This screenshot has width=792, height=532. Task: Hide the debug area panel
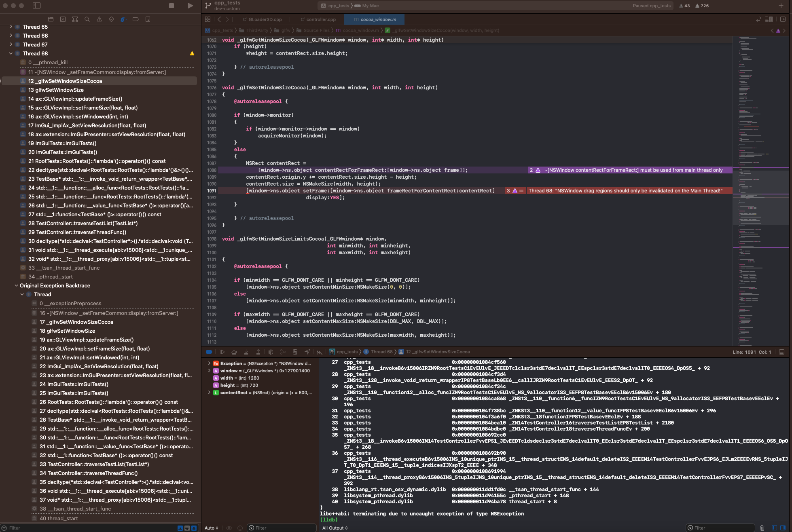pos(781,352)
